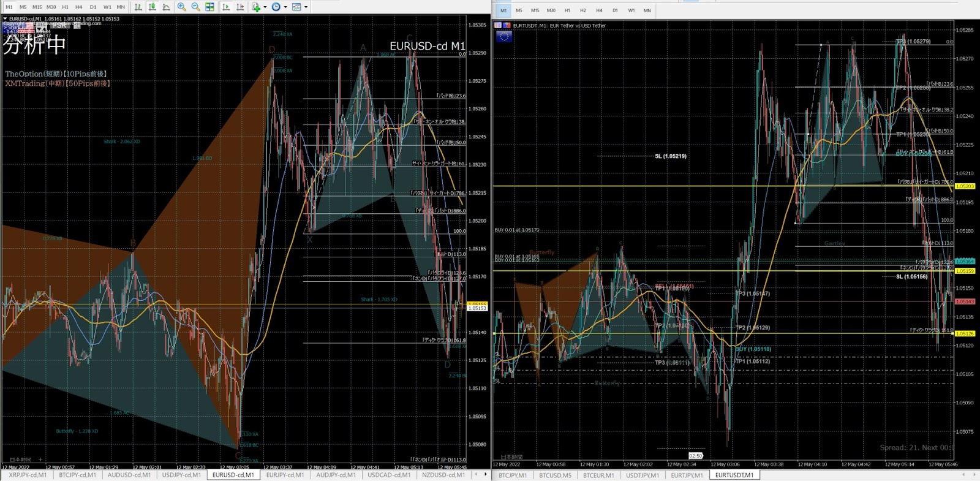The height and width of the screenshot is (481, 980).
Task: Switch chart to bar chart mode
Action: [x=138, y=7]
